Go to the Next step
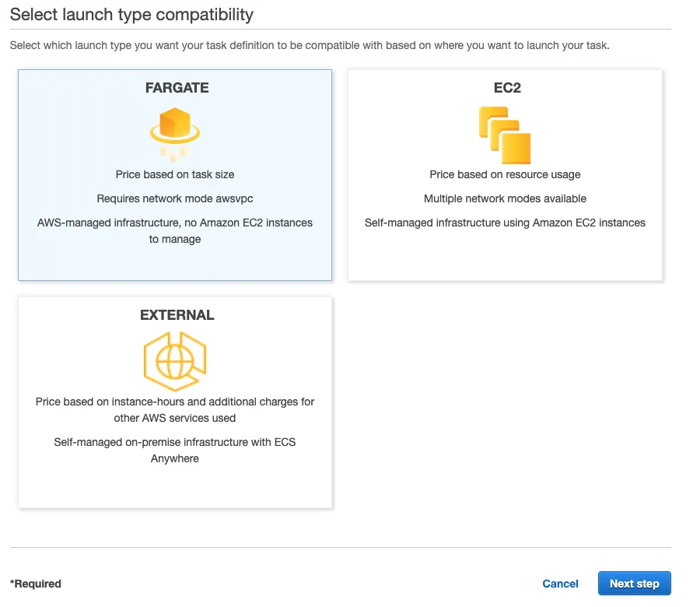The width and height of the screenshot is (700, 607). tap(635, 584)
